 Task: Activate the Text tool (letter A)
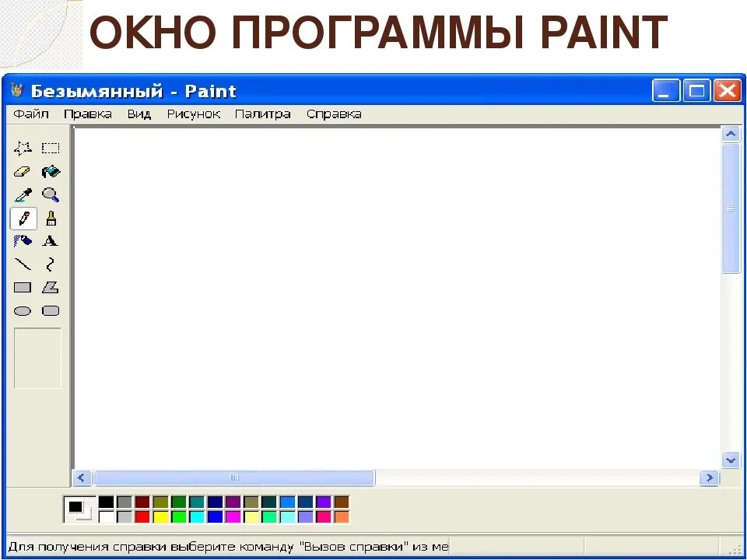coord(51,241)
